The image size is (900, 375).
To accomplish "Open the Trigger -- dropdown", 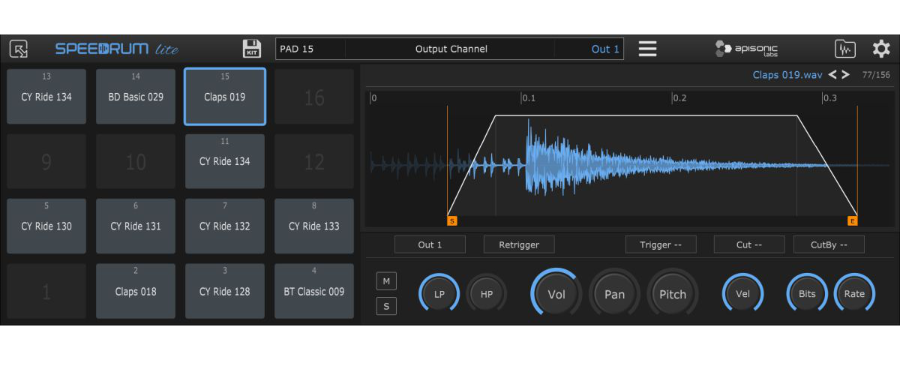I will [661, 244].
